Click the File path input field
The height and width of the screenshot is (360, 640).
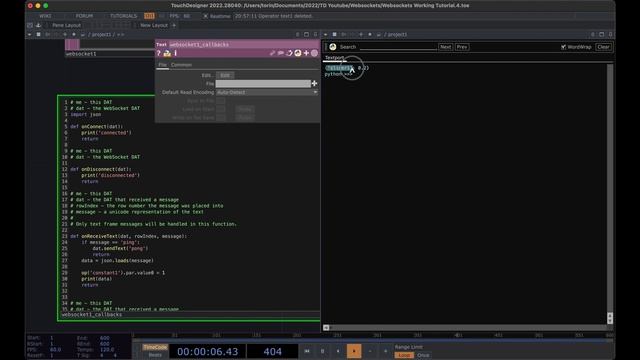(263, 83)
